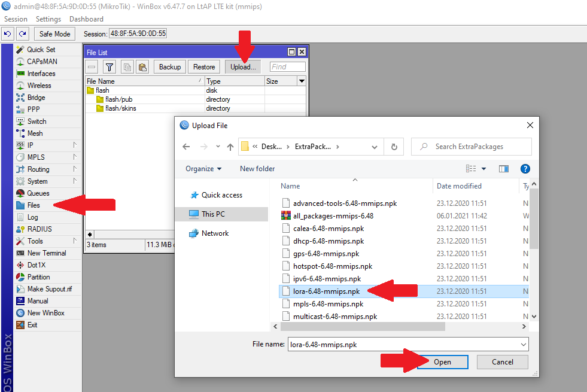Open Partition from the sidebar

[x=47, y=277]
